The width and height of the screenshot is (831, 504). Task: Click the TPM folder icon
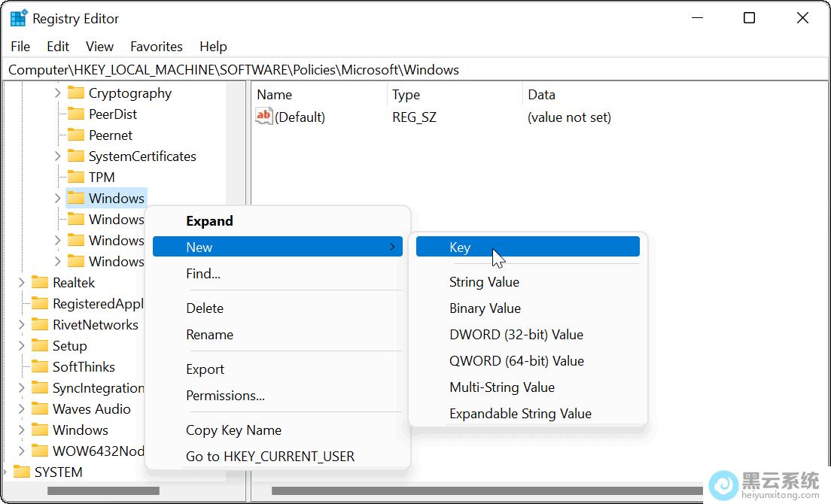[75, 178]
